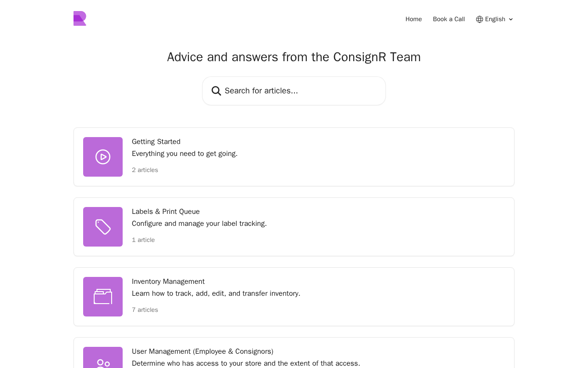Click the search magnifier icon
The width and height of the screenshot is (588, 368).
coord(216,91)
